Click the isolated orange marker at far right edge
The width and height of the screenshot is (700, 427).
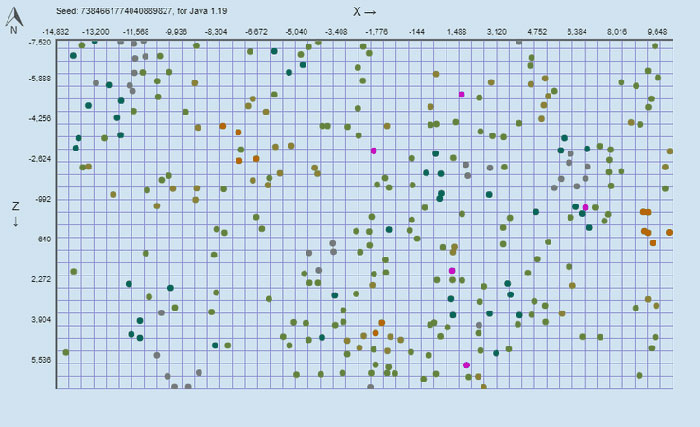[x=669, y=233]
